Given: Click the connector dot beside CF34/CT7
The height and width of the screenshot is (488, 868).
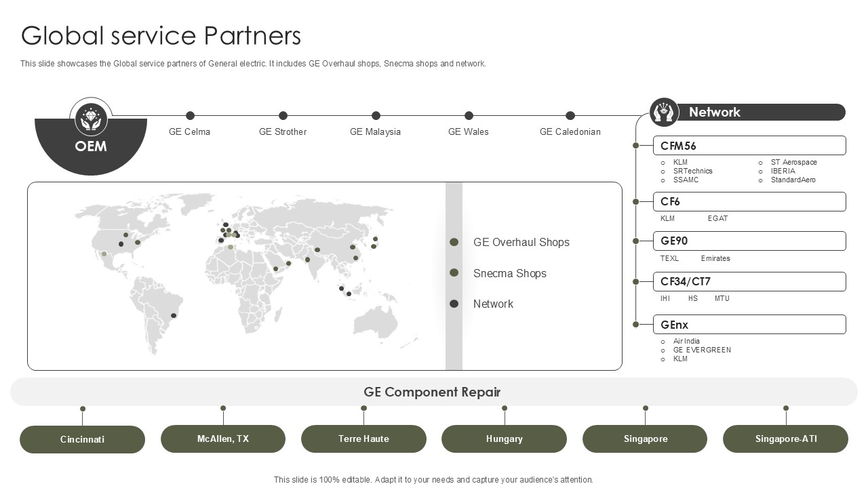Looking at the screenshot, I should click(x=635, y=281).
